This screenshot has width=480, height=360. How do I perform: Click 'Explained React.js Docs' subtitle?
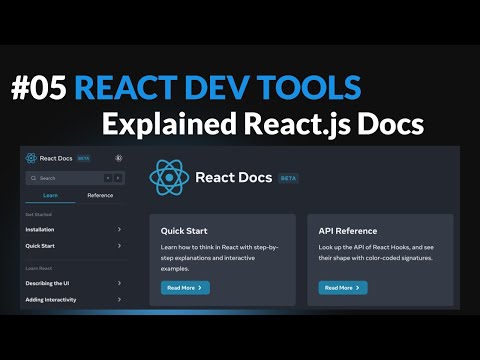(263, 124)
